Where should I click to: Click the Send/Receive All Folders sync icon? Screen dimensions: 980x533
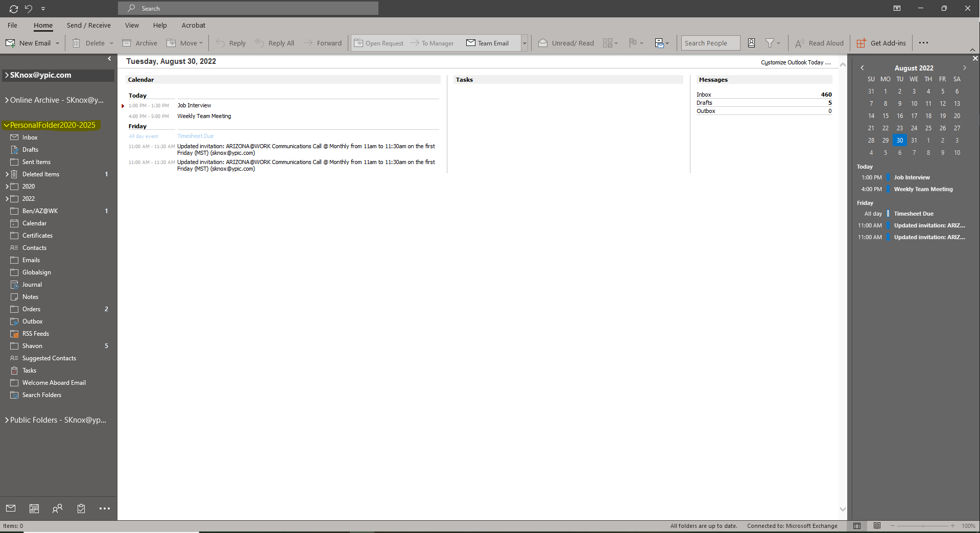click(14, 9)
